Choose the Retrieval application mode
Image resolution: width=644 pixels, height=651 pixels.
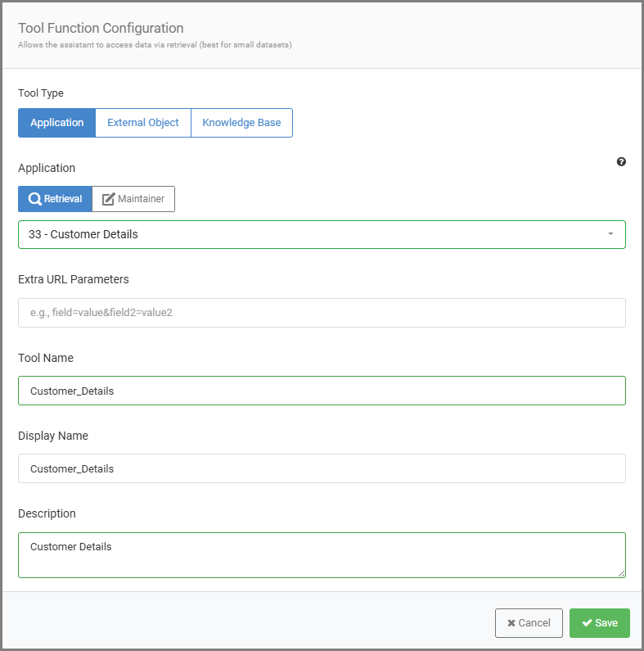[55, 199]
